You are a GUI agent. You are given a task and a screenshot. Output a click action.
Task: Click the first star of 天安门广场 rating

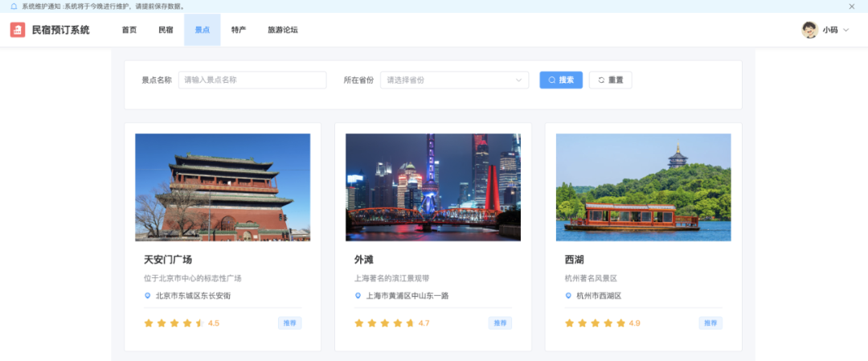(149, 322)
